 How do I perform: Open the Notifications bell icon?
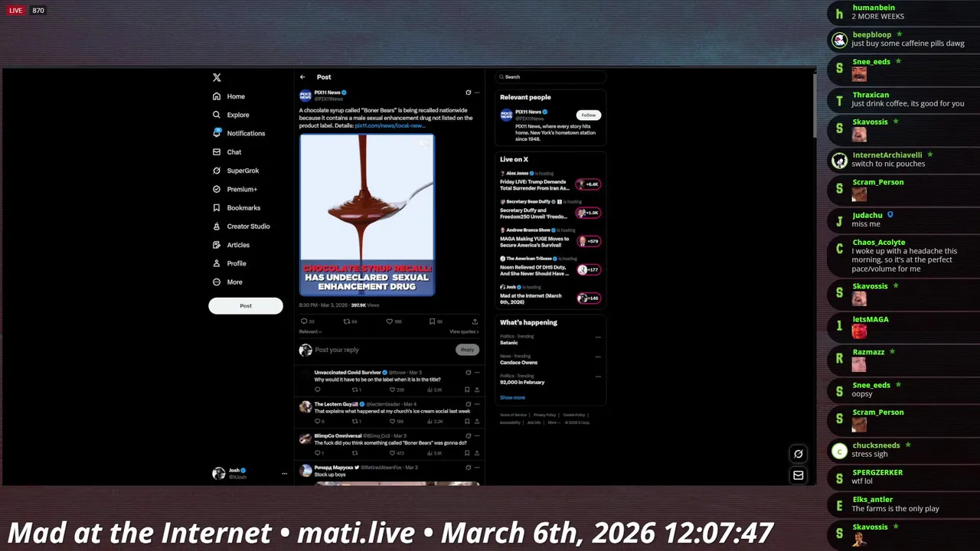217,133
